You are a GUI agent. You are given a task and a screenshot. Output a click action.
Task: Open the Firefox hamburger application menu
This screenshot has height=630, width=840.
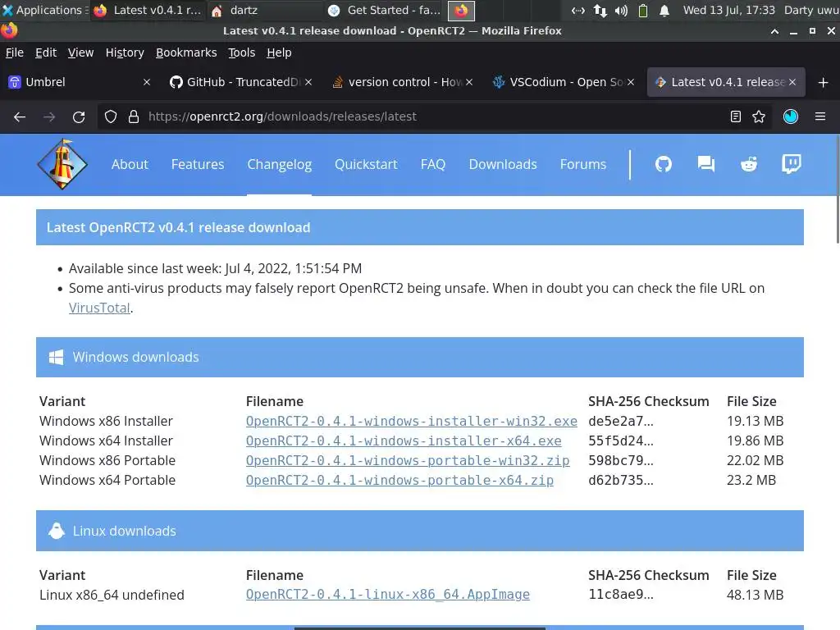pyautogui.click(x=820, y=116)
